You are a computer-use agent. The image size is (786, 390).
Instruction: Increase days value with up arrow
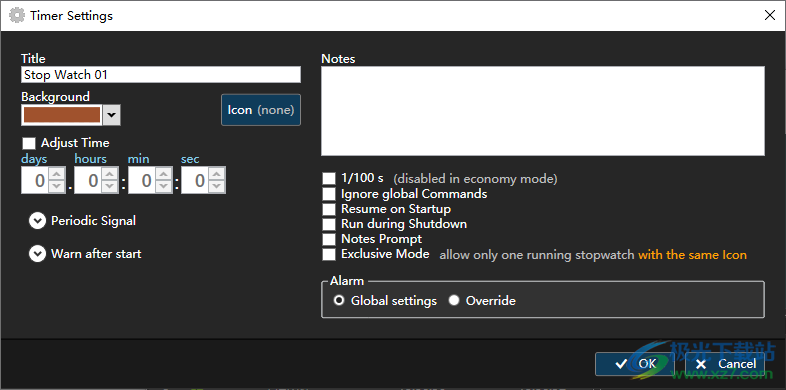pyautogui.click(x=57, y=174)
